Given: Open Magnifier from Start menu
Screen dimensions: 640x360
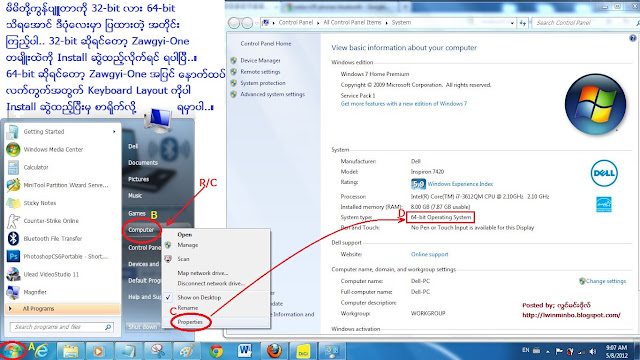Looking at the screenshot, I should pyautogui.click(x=63, y=292).
